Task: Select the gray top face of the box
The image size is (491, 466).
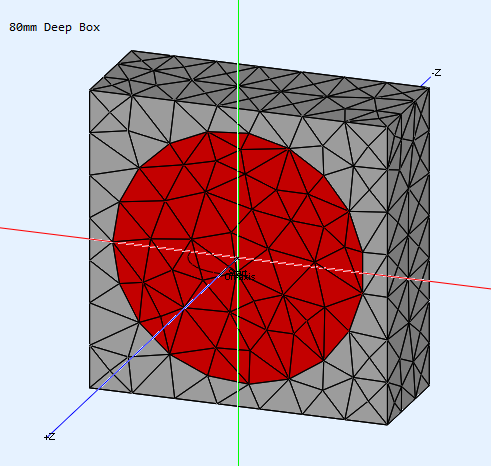Action: point(260,88)
